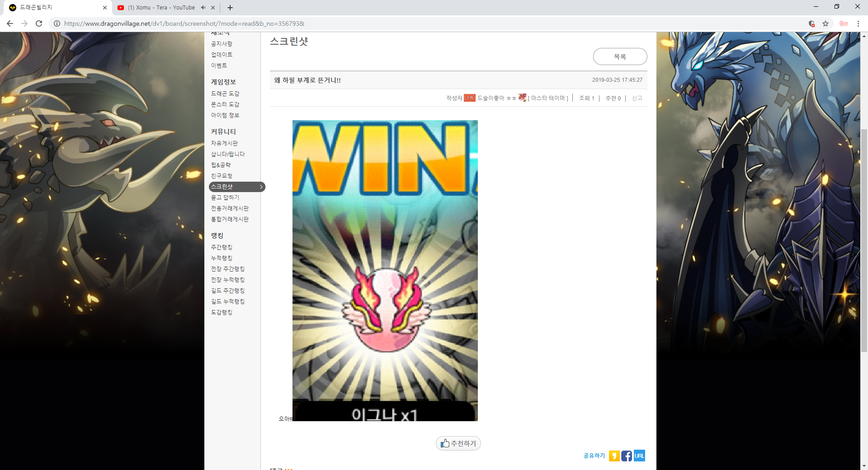Open 드래곤 도감 in the sidebar
Image resolution: width=868 pixels, height=470 pixels.
pyautogui.click(x=225, y=94)
